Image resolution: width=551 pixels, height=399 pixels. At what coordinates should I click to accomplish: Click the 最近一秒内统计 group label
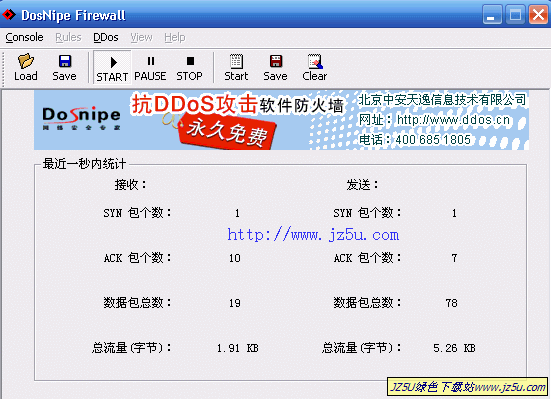(x=84, y=163)
